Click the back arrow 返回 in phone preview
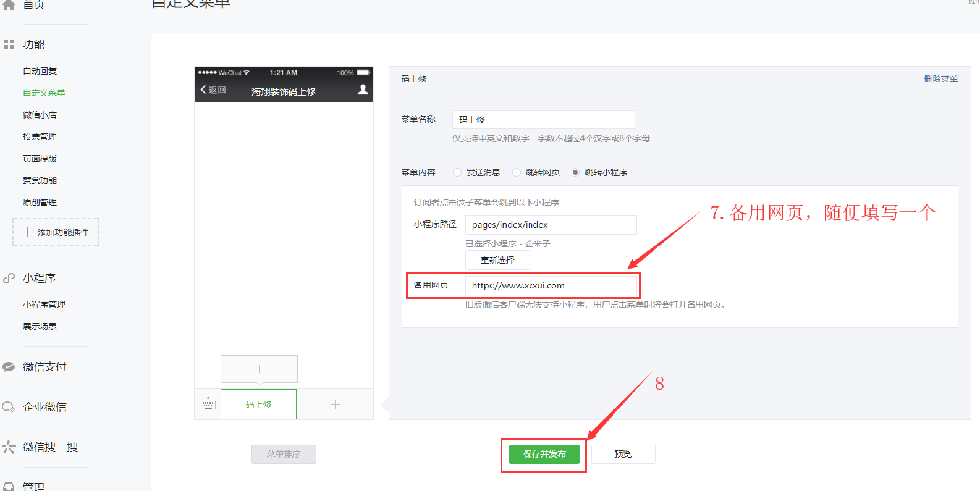This screenshot has width=980, height=491. coord(213,90)
